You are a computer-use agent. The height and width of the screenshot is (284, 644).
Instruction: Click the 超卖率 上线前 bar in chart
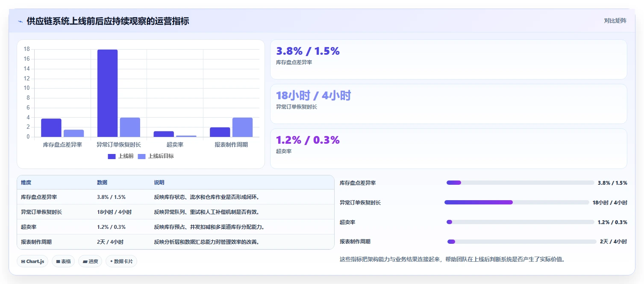(x=164, y=134)
